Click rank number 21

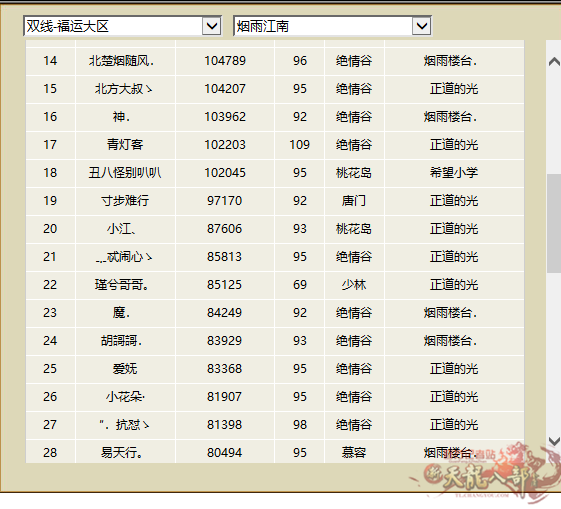point(50,257)
